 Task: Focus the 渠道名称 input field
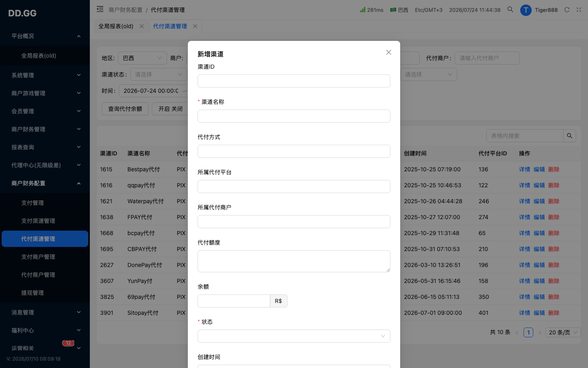(x=294, y=116)
